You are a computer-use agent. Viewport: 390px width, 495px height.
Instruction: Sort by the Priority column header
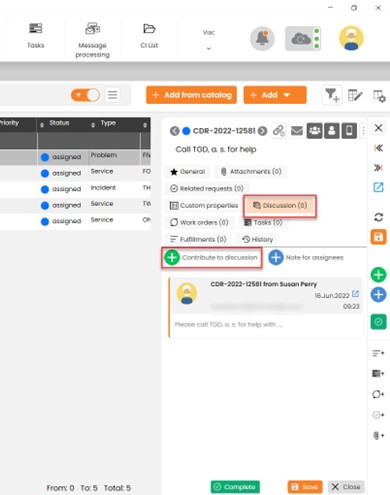pyautogui.click(x=9, y=123)
